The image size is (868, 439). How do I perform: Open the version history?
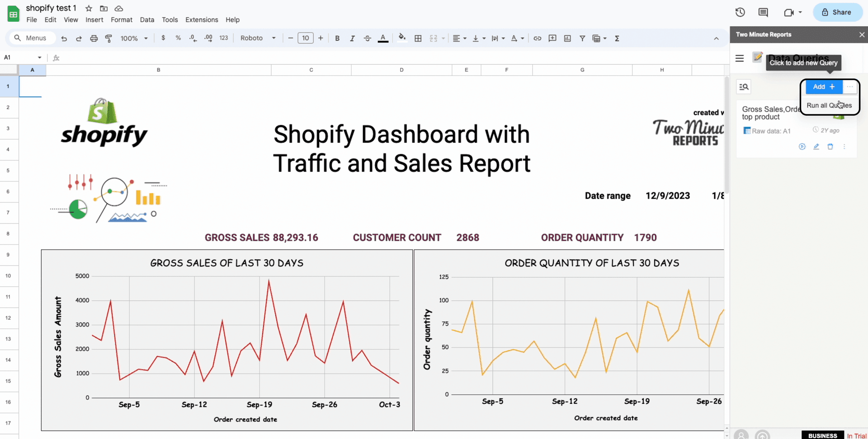point(740,12)
